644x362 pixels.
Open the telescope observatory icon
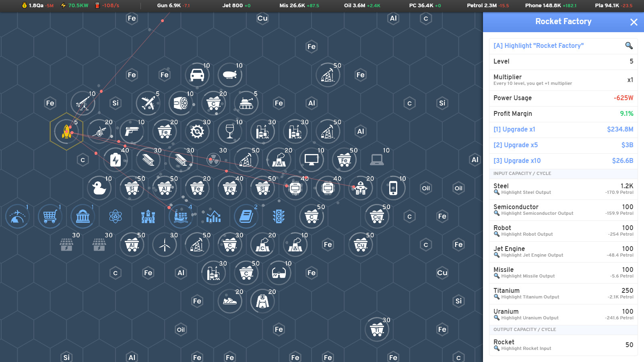tap(17, 216)
